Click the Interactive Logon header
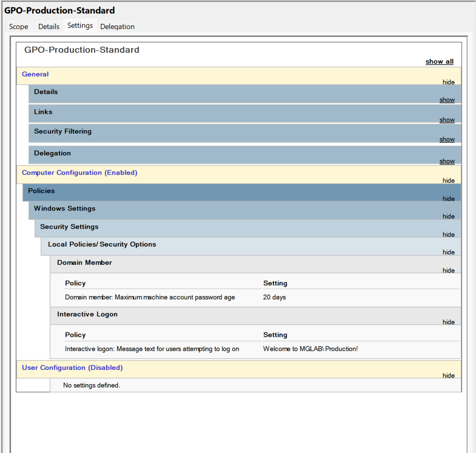This screenshot has height=453, width=476. pos(255,315)
